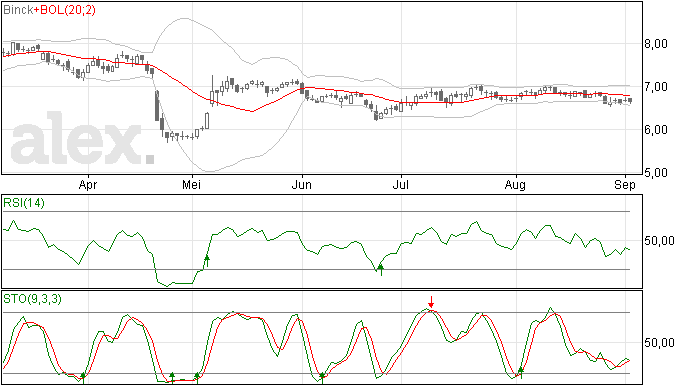Click the 7,00 price axis value
The width and height of the screenshot is (690, 387).
click(x=656, y=87)
